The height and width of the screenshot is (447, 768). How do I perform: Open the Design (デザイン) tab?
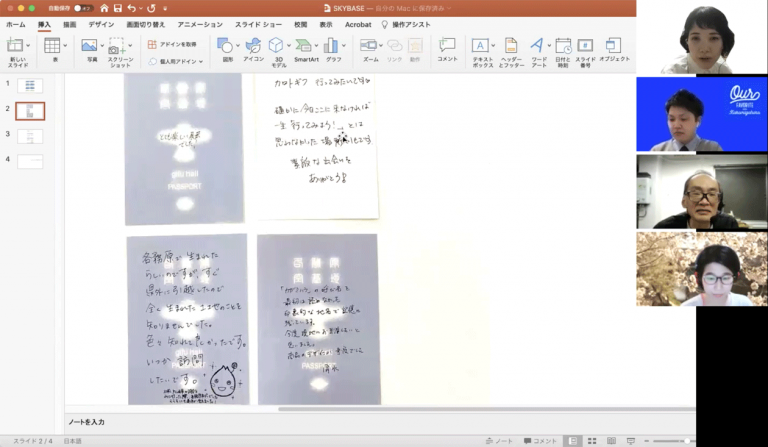(101, 24)
